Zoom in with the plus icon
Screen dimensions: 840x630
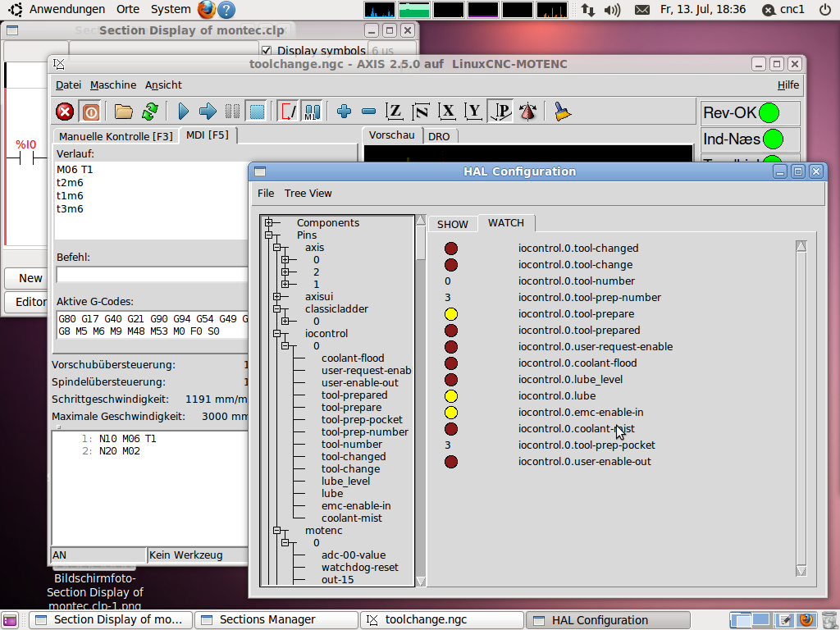pos(344,112)
